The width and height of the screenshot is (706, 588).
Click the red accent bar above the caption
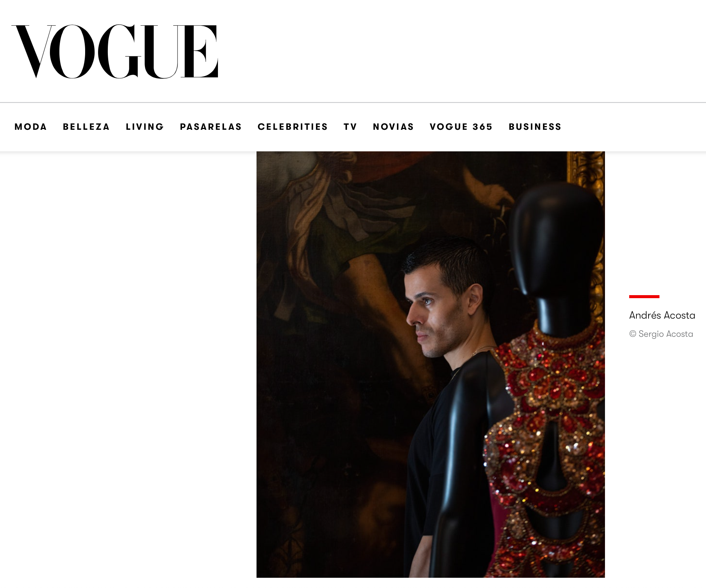click(644, 297)
